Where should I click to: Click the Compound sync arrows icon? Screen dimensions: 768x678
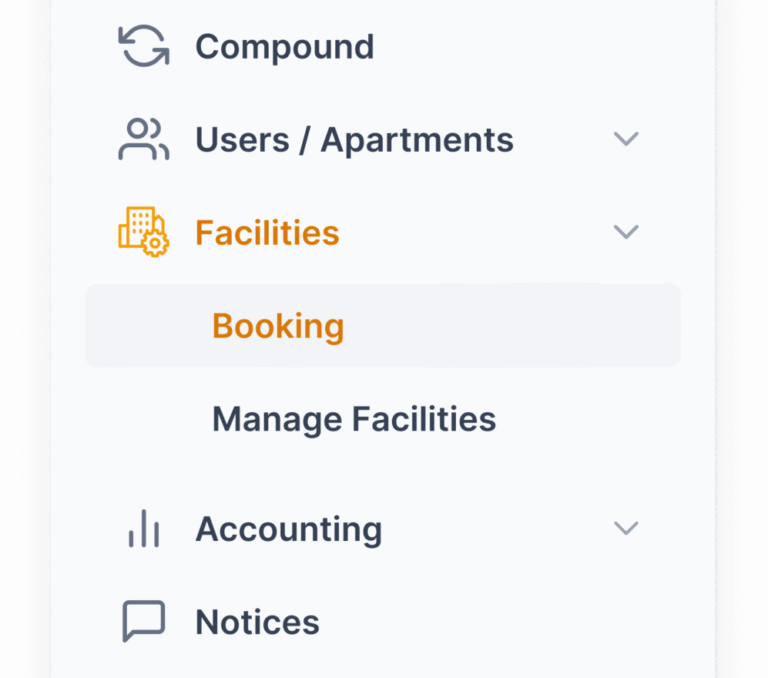coord(143,47)
